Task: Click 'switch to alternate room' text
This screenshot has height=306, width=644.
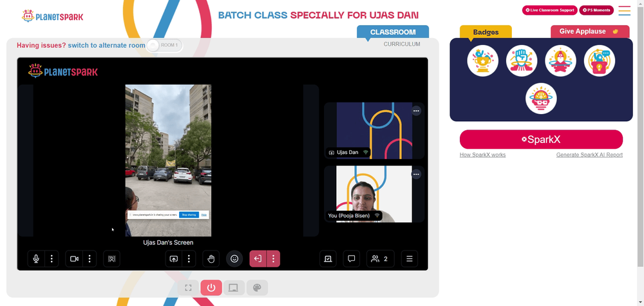Action: click(106, 45)
